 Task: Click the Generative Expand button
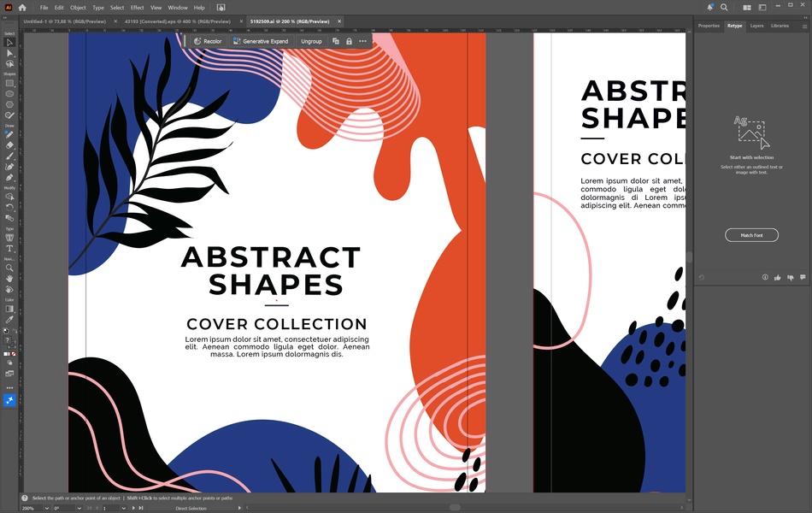click(261, 41)
